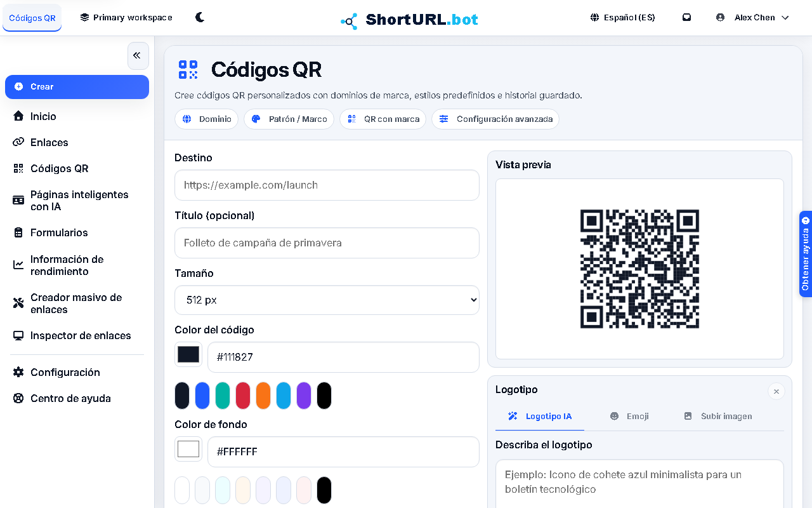Click the QR code preview image
This screenshot has width=812, height=508.
click(639, 269)
